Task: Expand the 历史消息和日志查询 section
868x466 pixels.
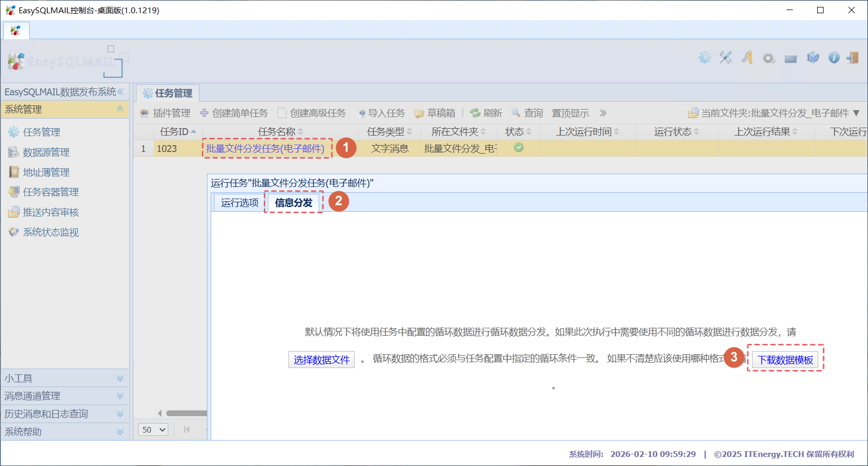Action: (120, 414)
